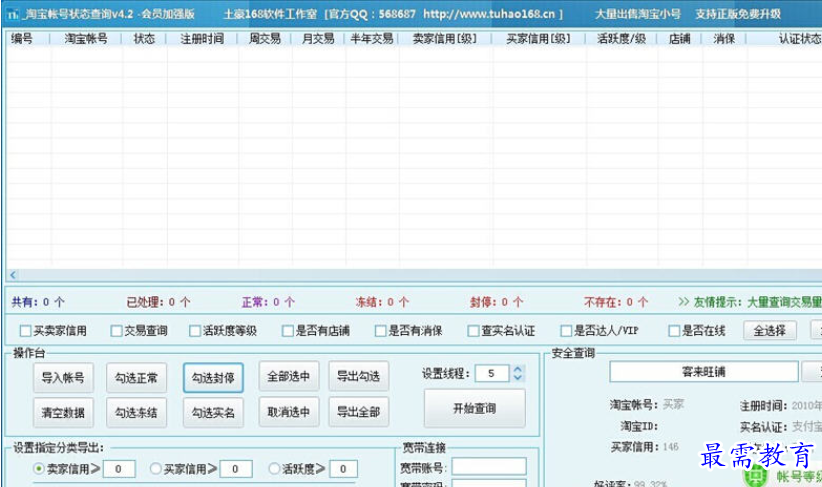
Task: Click 客来旺铺 field in 安全查询
Action: point(704,372)
